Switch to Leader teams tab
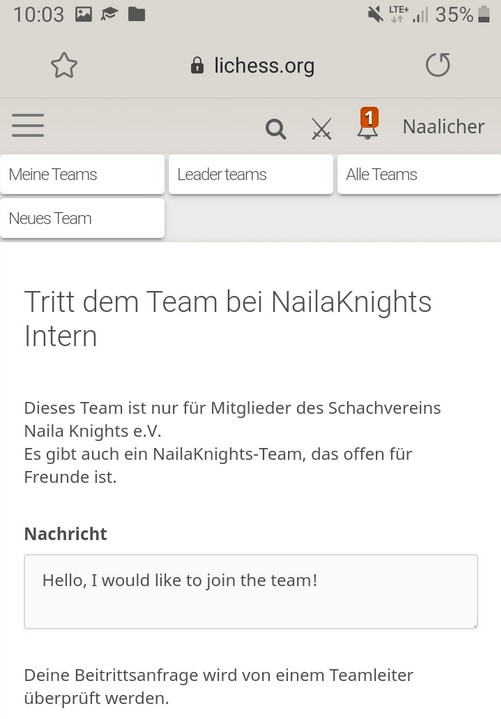This screenshot has height=719, width=501. (x=251, y=174)
